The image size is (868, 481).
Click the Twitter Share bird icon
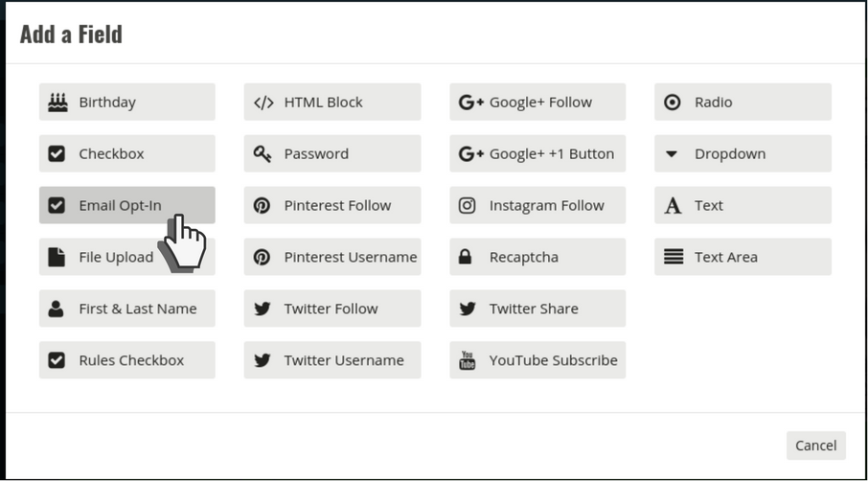[468, 309]
